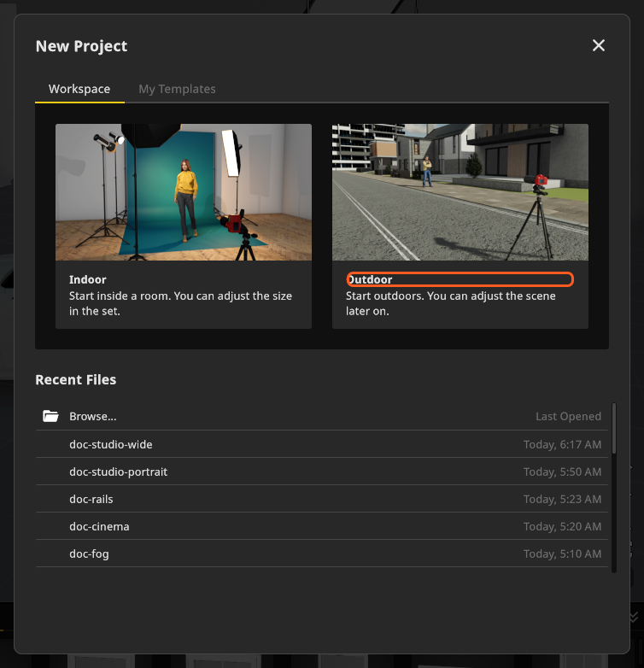Click the Browse folder icon
This screenshot has height=668, width=644.
[x=50, y=416]
